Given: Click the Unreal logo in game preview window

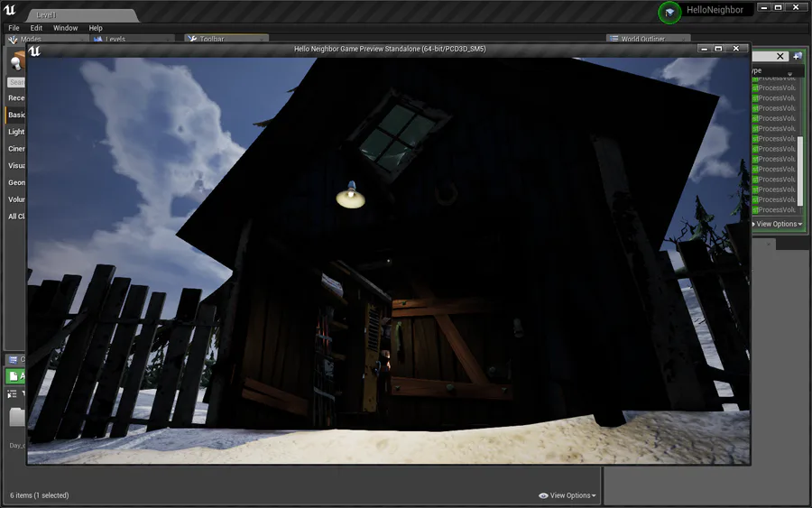Looking at the screenshot, I should (x=34, y=51).
